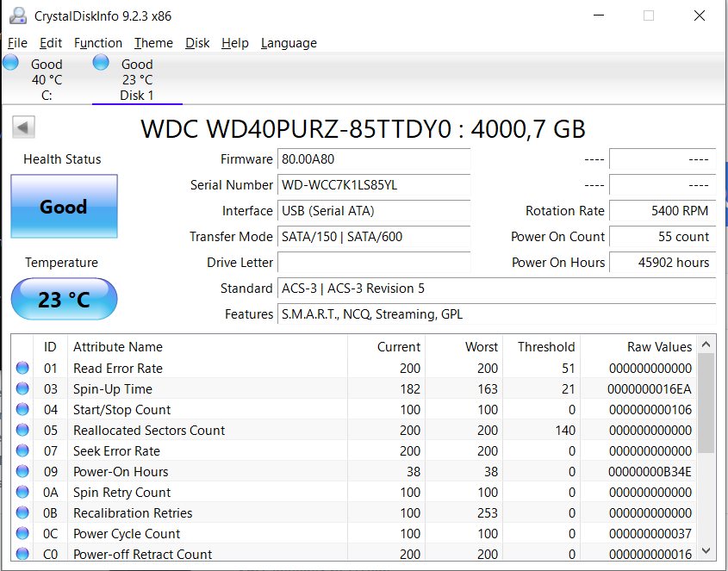The width and height of the screenshot is (728, 571).
Task: Click the status orb next to Power-On Hours
Action: coord(22,472)
